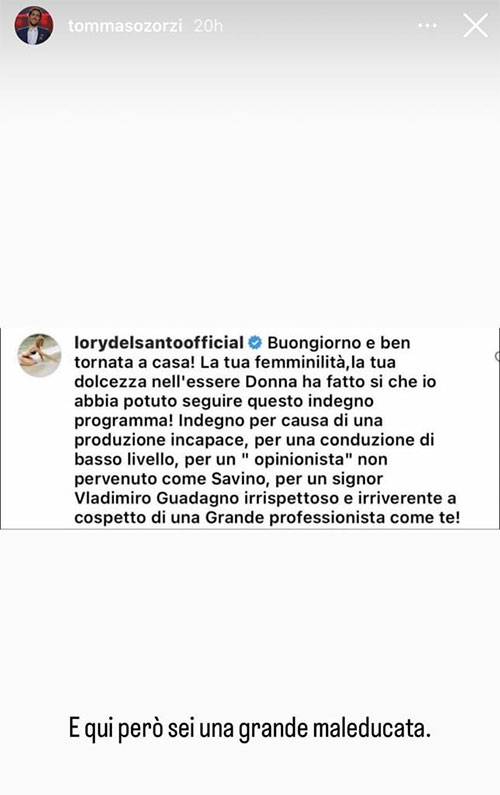Image resolution: width=500 pixels, height=795 pixels.
Task: Click the cropped heart icon beside the comment
Action: pyautogui.click(x=497, y=356)
